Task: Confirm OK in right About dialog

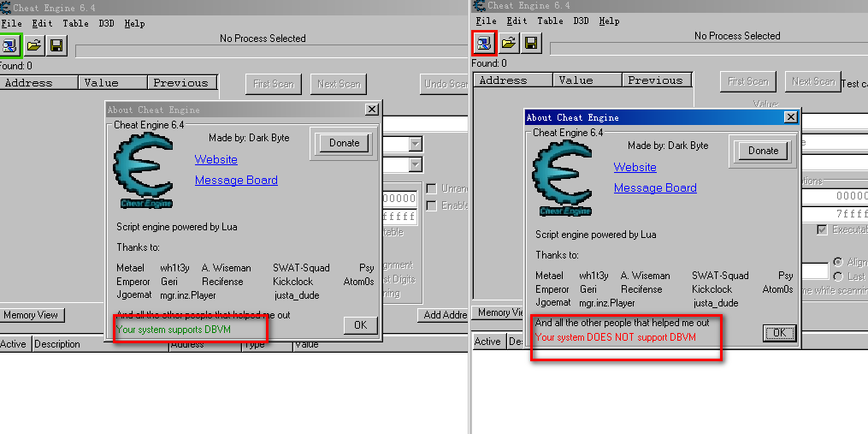Action: click(779, 333)
